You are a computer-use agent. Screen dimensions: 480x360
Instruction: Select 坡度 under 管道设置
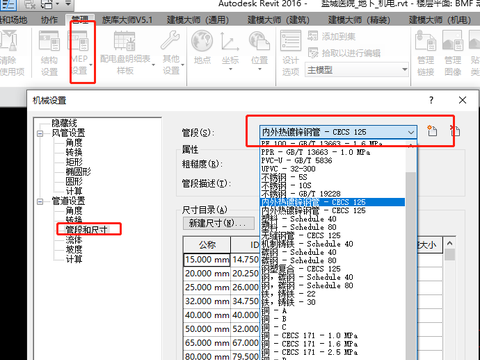tap(74, 249)
